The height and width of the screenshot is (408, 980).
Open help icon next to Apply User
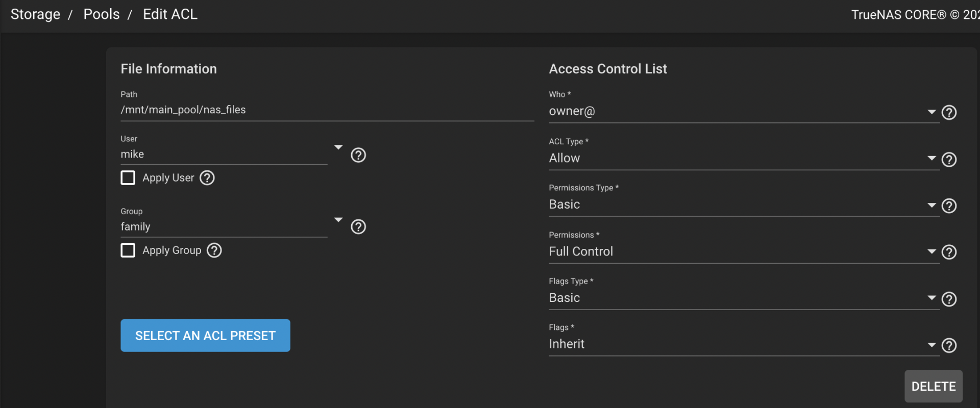coord(207,178)
